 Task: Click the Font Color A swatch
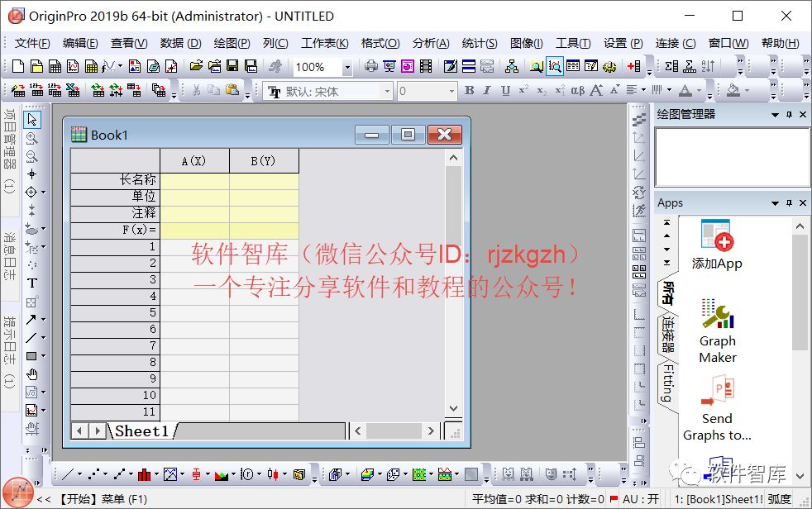tap(685, 90)
